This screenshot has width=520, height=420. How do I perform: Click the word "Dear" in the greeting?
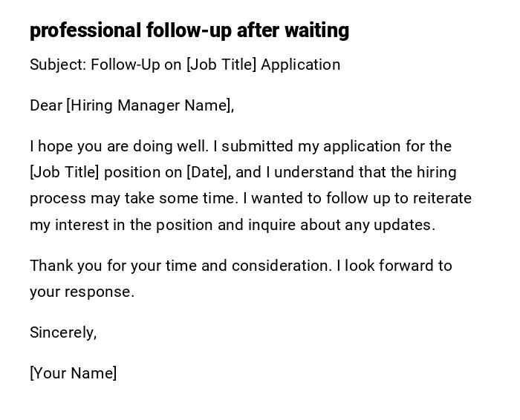tap(46, 105)
